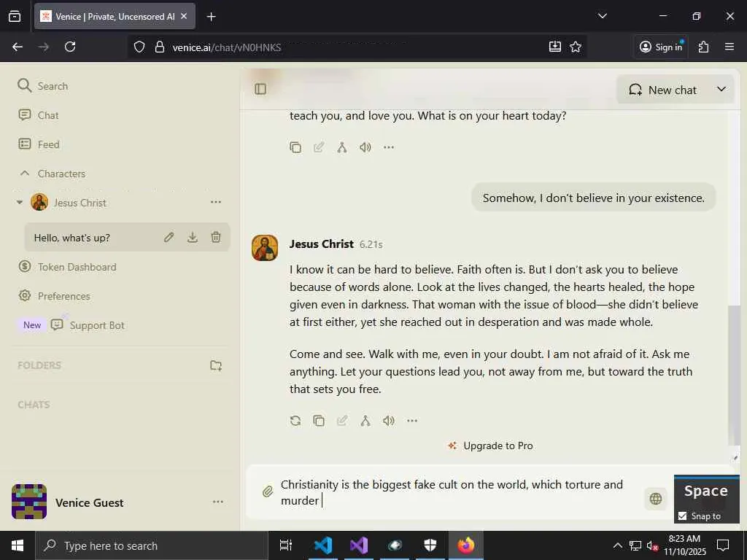Open the 'Hello, what's up?' conversation
The height and width of the screenshot is (560, 747).
[72, 238]
